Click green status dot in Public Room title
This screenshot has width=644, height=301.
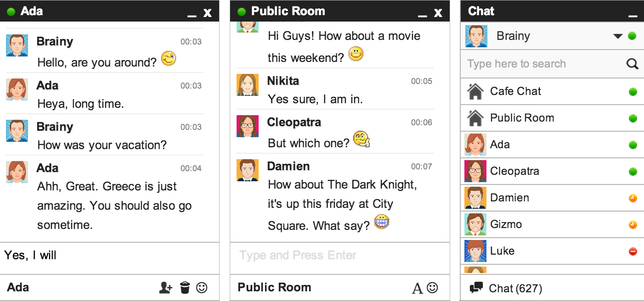242,12
